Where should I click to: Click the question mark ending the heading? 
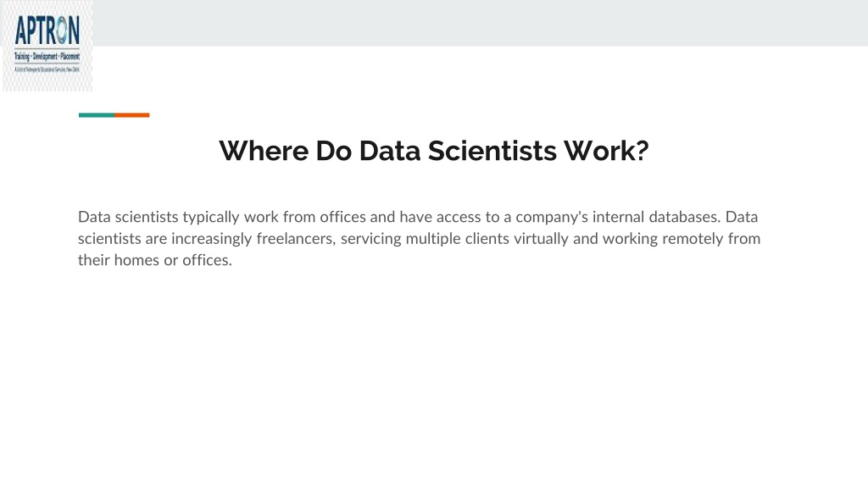pyautogui.click(x=643, y=151)
